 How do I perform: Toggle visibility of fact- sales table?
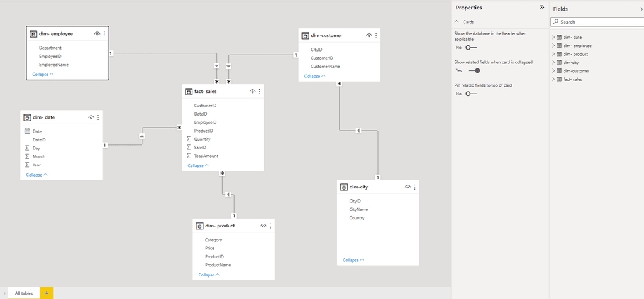pos(252,92)
